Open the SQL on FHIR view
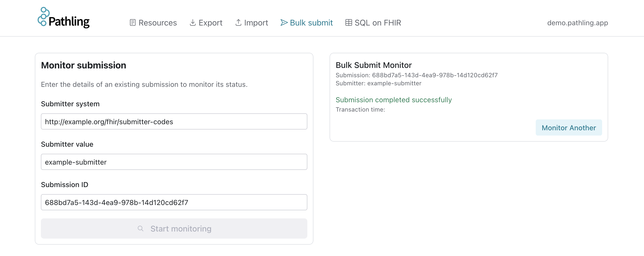The width and height of the screenshot is (644, 256). [378, 23]
